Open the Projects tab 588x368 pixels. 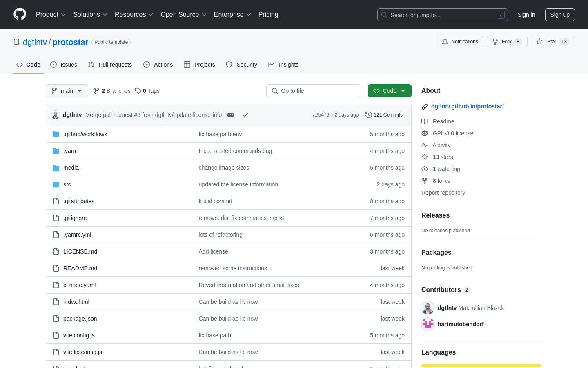[199, 65]
